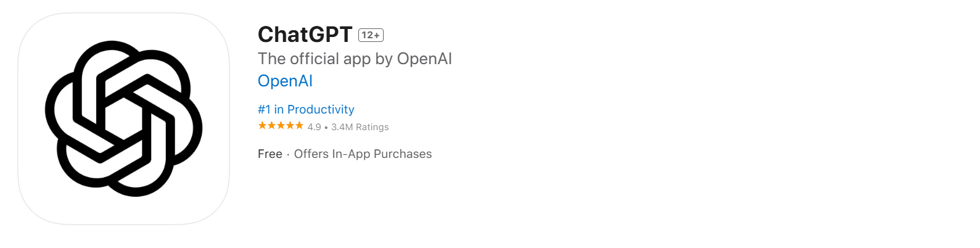Click the bullet separator between 4.9 and 3.4M
The width and height of the screenshot is (980, 248).
point(326,128)
